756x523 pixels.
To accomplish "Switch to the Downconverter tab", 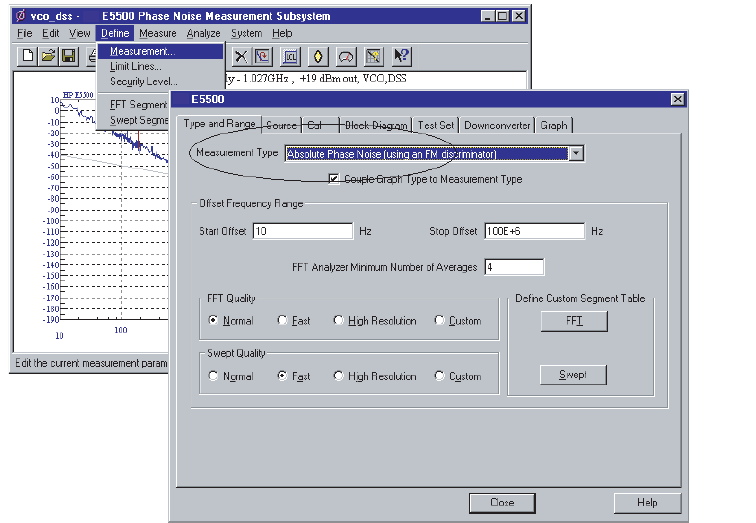I will click(497, 125).
